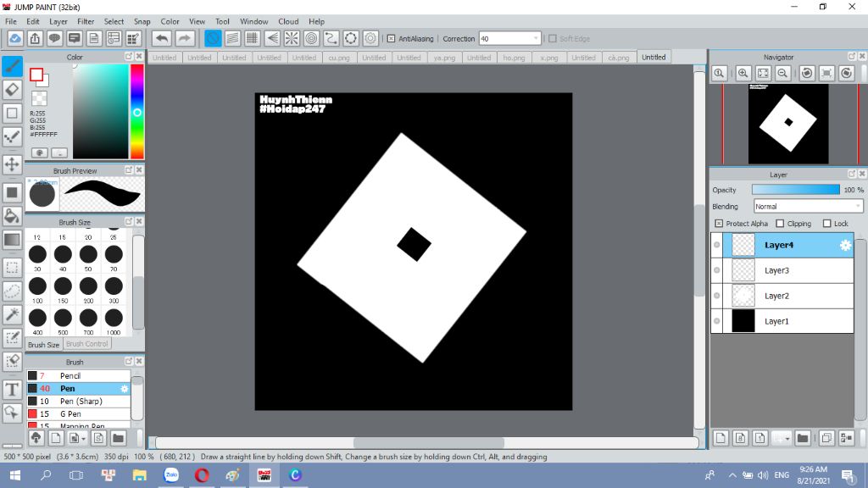Screen dimensions: 868x488
Task: Toggle visibility of Layer1
Action: [717, 321]
